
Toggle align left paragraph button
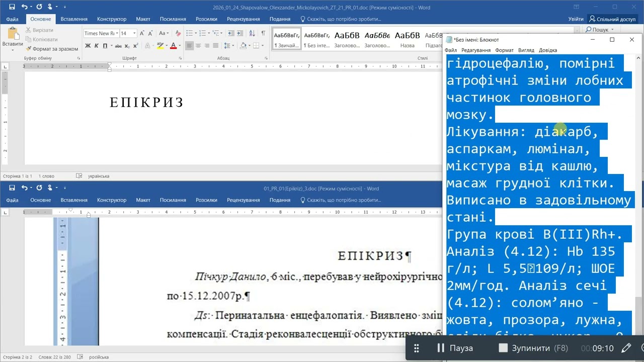pyautogui.click(x=190, y=45)
